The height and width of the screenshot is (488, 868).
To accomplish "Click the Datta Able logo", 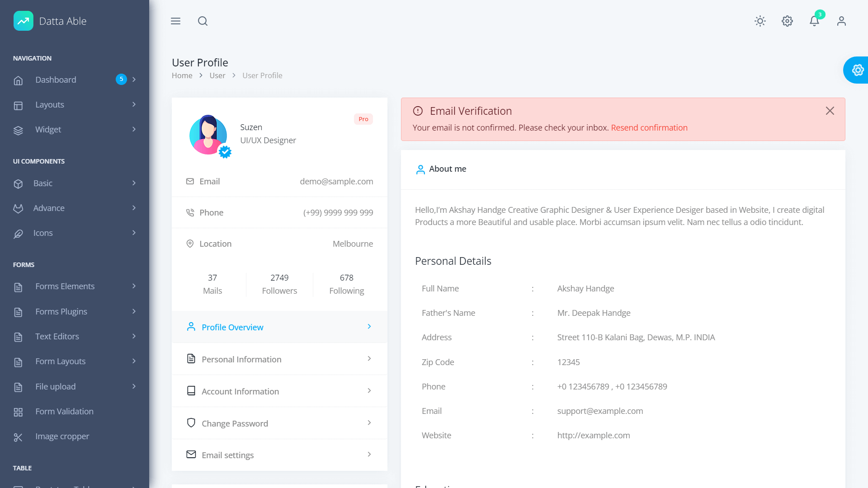I will [x=50, y=21].
